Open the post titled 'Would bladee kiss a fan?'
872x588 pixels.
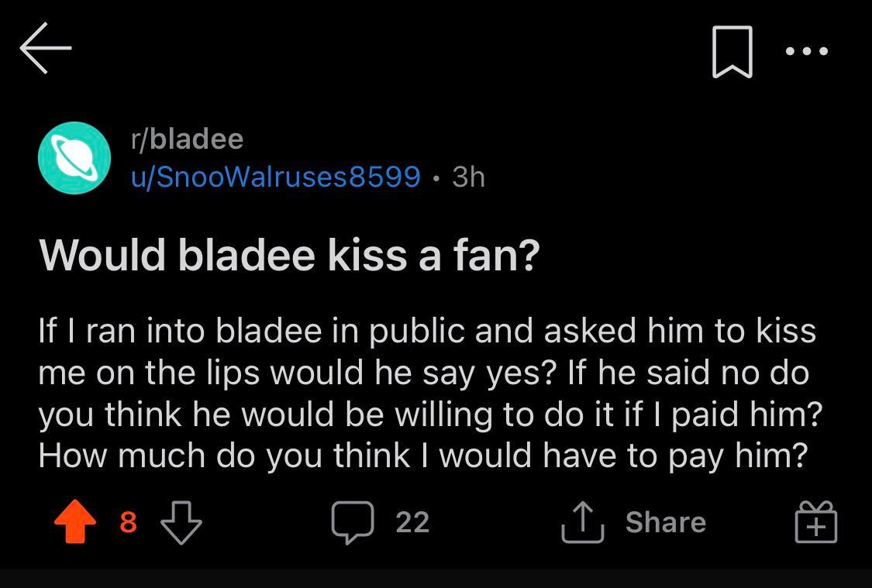pos(288,255)
